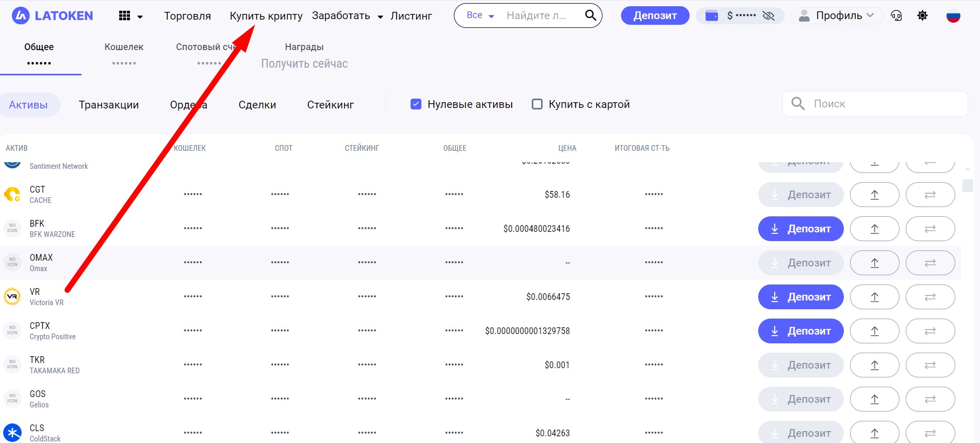
Task: Open the Все search filter dropdown
Action: pos(480,15)
